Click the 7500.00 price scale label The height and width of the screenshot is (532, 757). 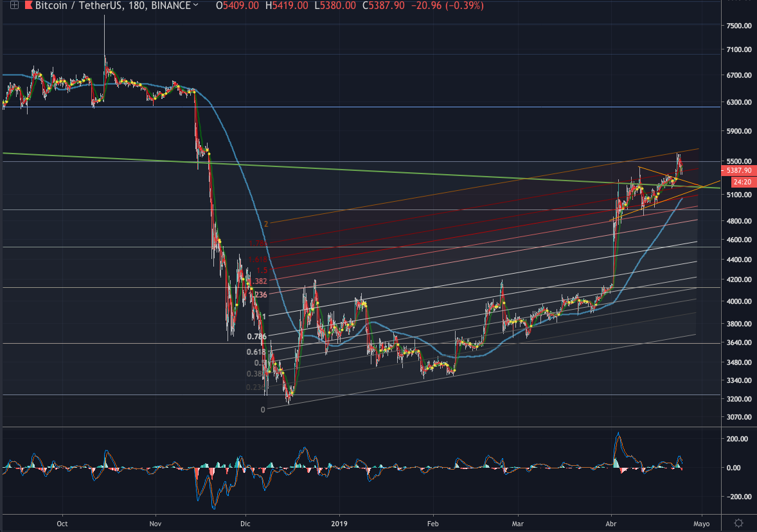pos(738,26)
